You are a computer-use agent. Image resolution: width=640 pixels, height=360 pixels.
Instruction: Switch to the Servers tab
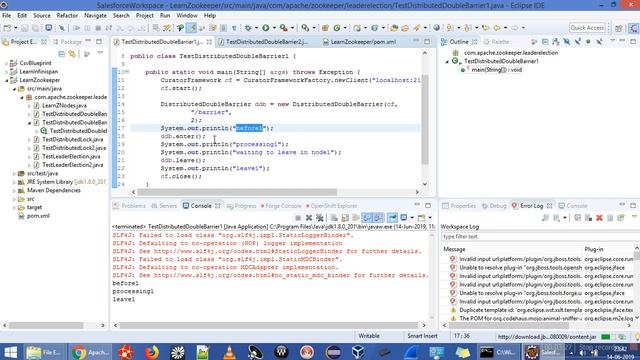tap(164, 206)
